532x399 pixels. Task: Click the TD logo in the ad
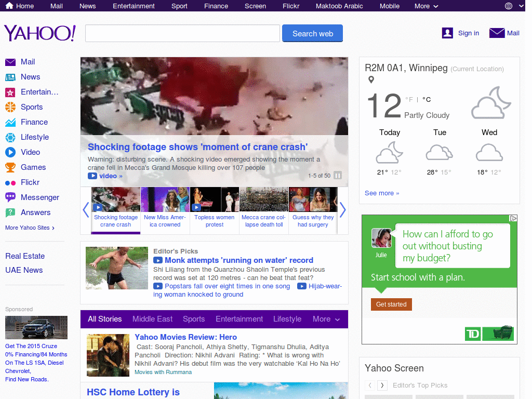click(473, 334)
